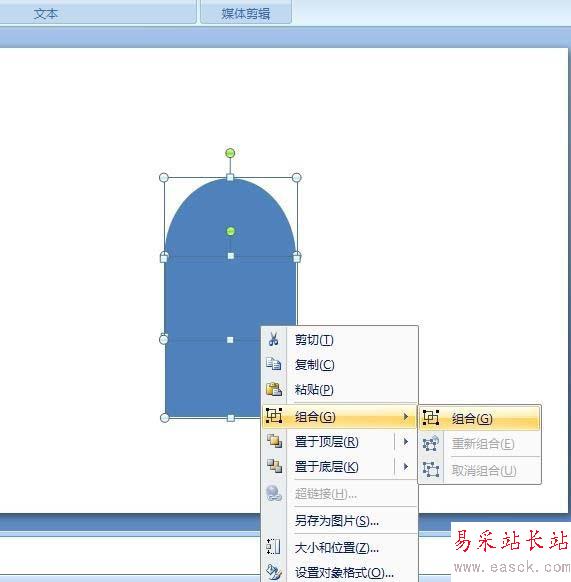Click the submenu Group icon

[x=431, y=418]
